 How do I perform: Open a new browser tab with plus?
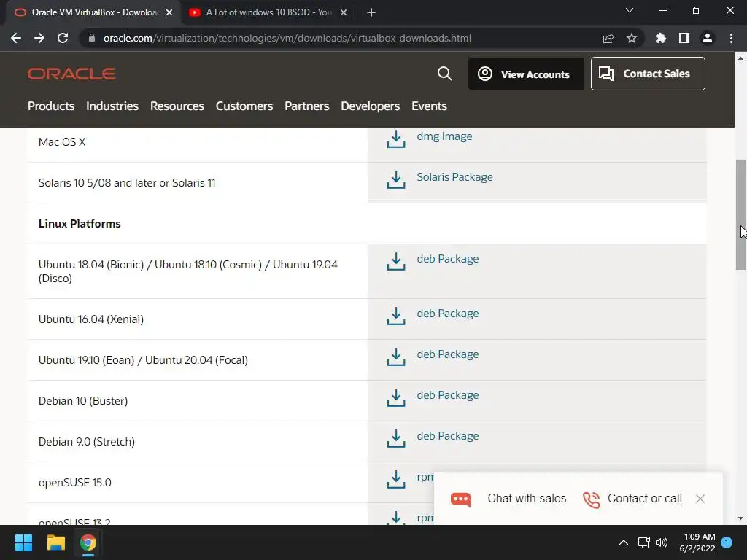(371, 12)
